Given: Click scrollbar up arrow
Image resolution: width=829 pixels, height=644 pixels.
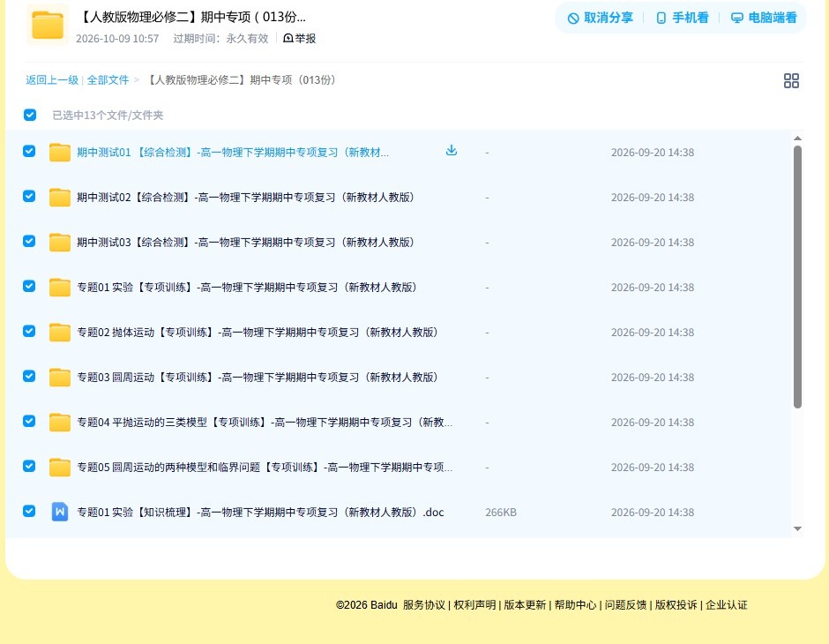Looking at the screenshot, I should point(797,139).
